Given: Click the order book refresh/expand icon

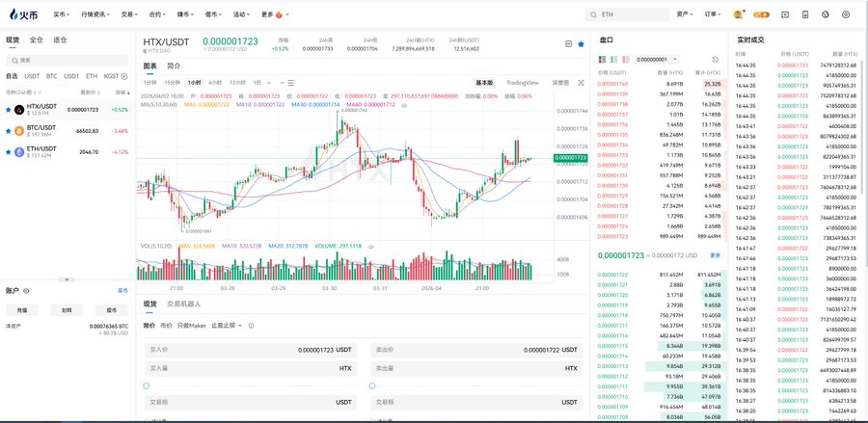Looking at the screenshot, I should coord(715,59).
